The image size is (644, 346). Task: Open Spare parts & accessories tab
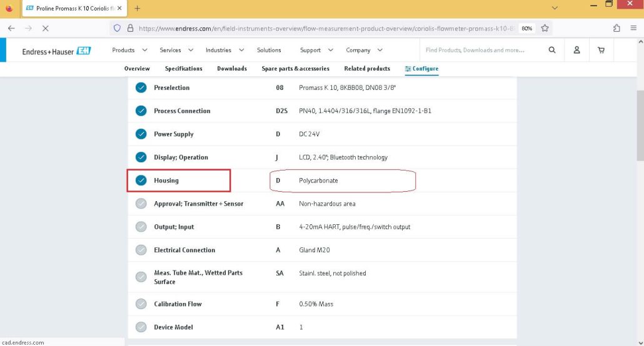pos(295,69)
